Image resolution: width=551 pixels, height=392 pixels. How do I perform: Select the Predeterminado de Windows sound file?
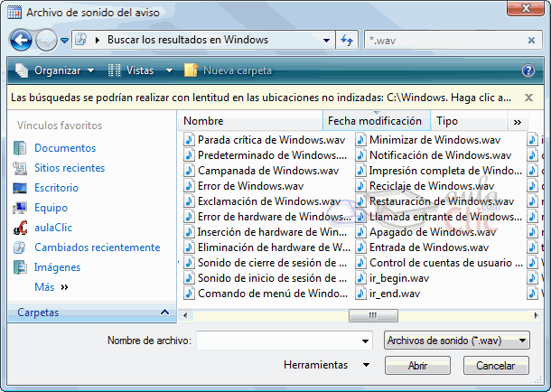coord(266,155)
